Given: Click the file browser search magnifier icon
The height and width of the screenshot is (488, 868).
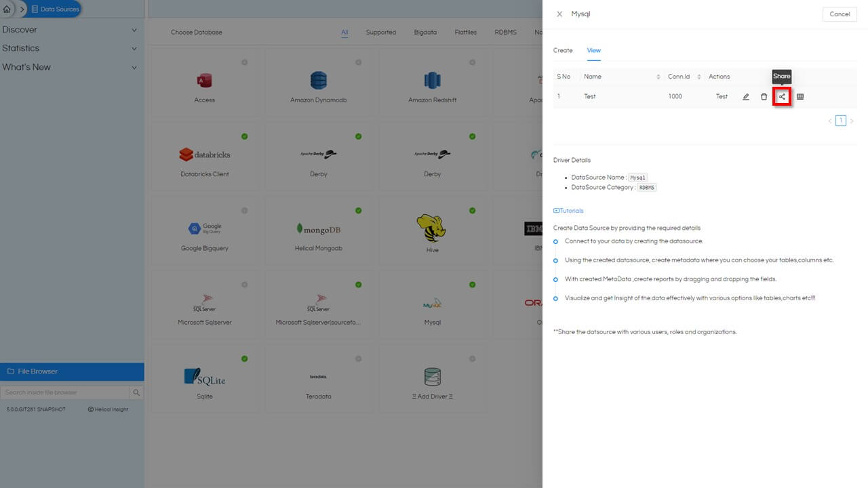Looking at the screenshot, I should 136,392.
